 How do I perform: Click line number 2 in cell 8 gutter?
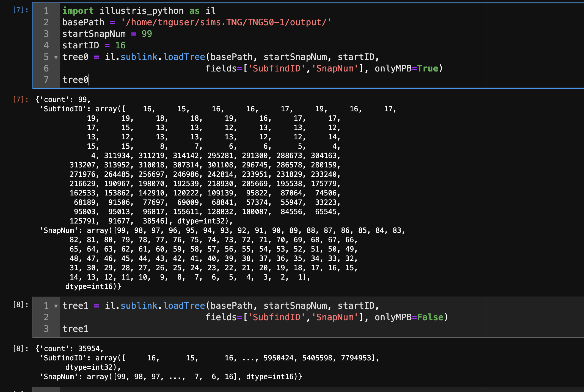[x=46, y=317]
